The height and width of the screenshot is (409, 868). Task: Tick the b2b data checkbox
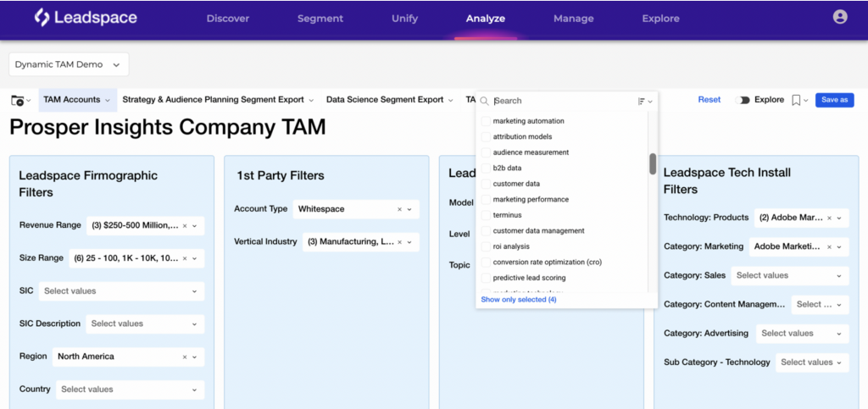point(486,169)
